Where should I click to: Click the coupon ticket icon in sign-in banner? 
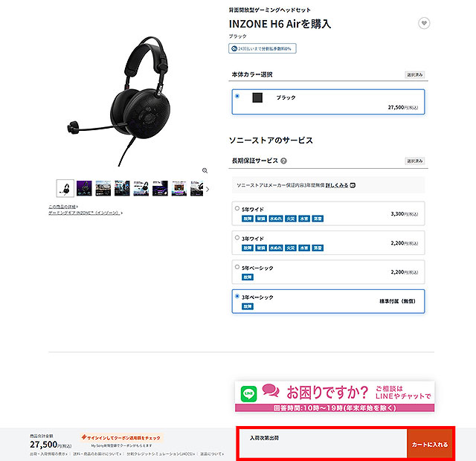pos(84,437)
